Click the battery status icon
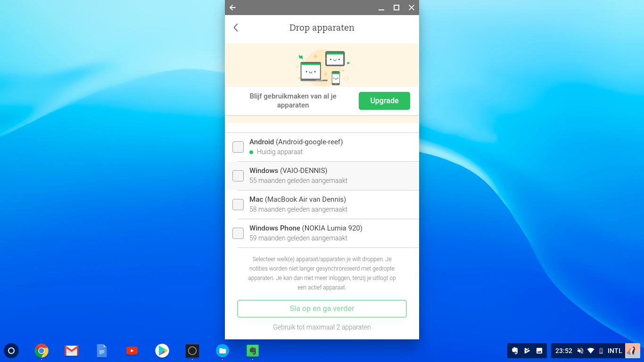Image resolution: width=644 pixels, height=362 pixels. point(601,351)
